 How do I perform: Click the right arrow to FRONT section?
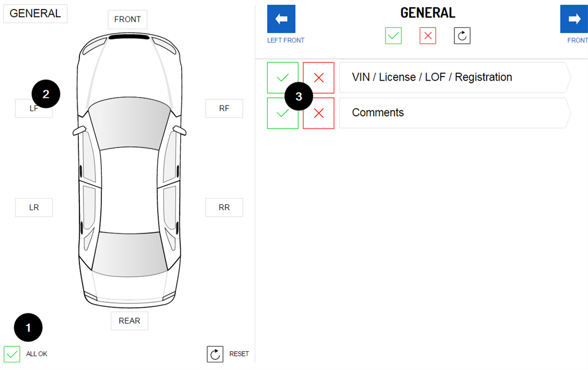(574, 19)
